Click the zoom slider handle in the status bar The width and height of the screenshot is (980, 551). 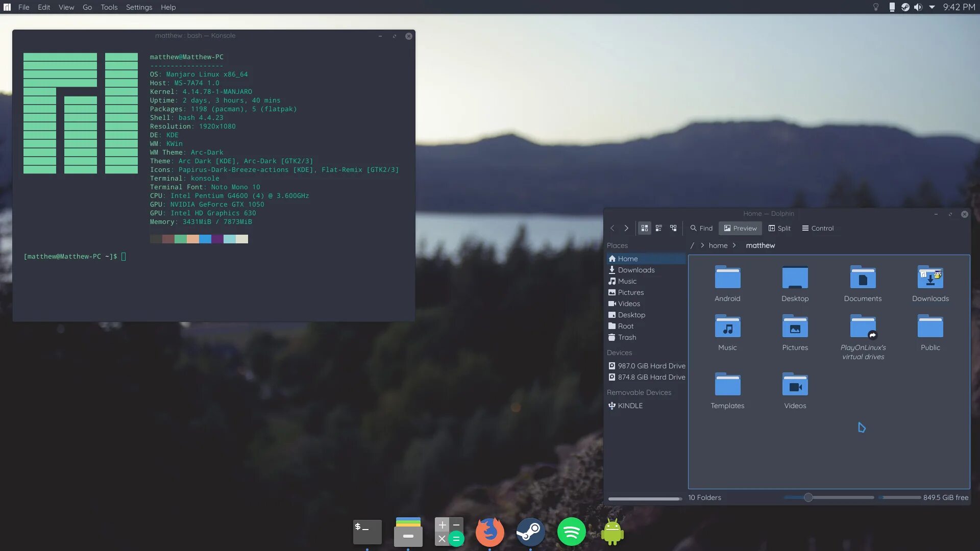(808, 497)
